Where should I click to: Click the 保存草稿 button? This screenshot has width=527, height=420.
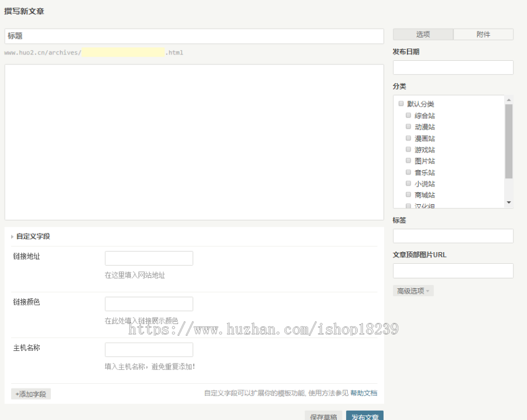pos(323,416)
